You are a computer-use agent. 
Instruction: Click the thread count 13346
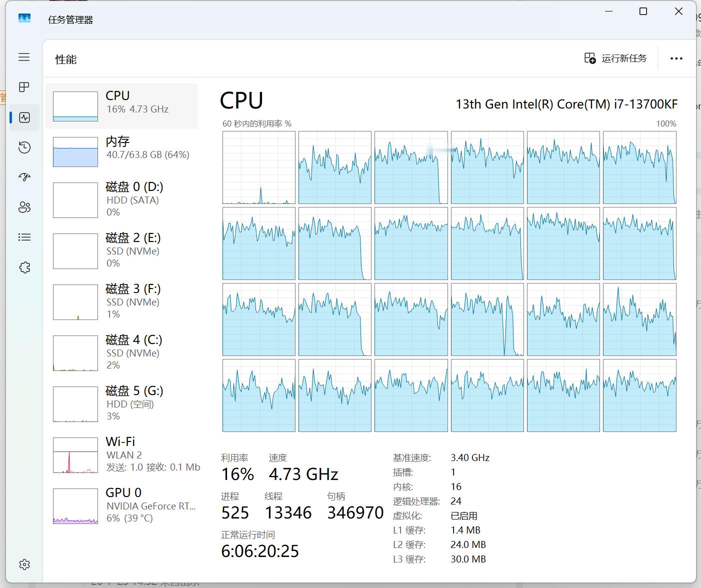point(288,512)
